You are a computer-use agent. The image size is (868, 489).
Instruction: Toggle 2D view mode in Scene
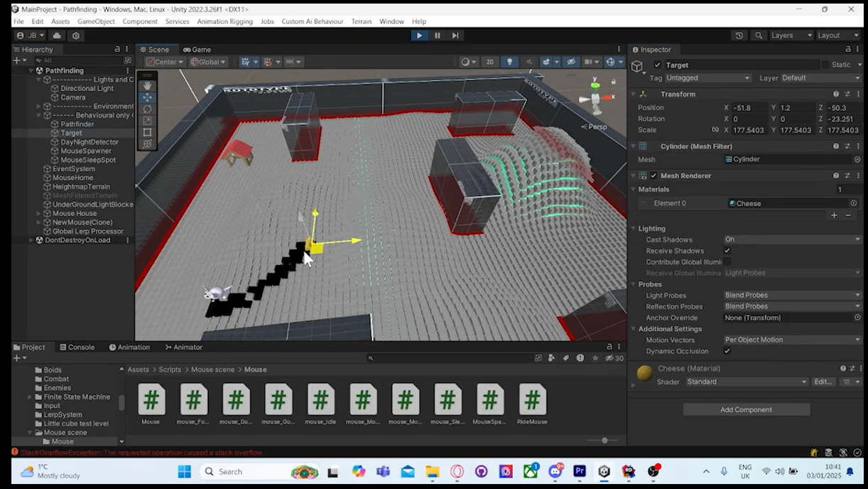tap(489, 62)
